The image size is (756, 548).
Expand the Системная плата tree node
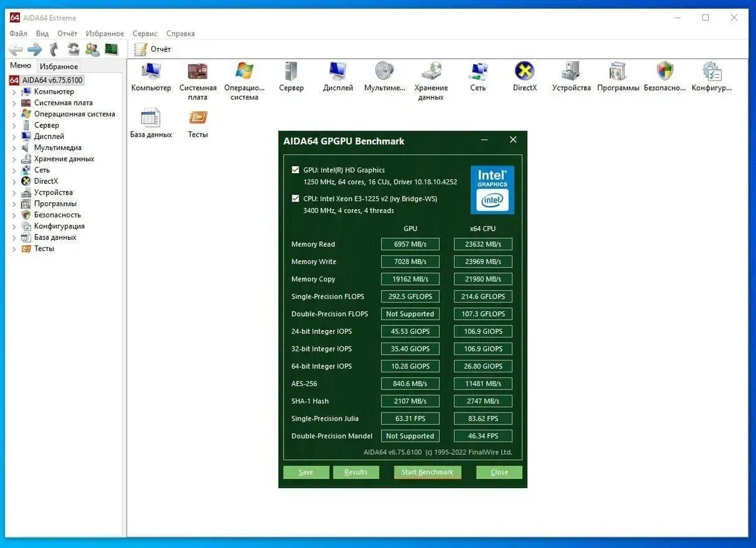coord(14,103)
